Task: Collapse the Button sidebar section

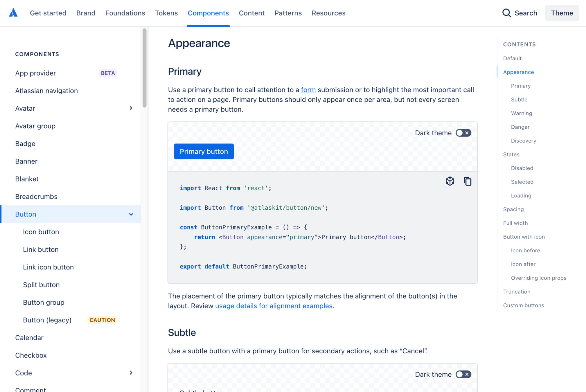Action: click(131, 214)
